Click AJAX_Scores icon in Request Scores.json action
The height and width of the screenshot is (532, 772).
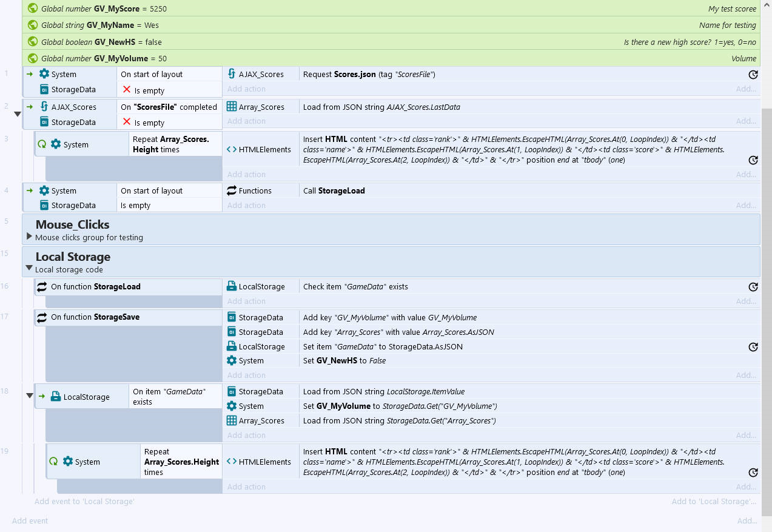[x=231, y=74]
